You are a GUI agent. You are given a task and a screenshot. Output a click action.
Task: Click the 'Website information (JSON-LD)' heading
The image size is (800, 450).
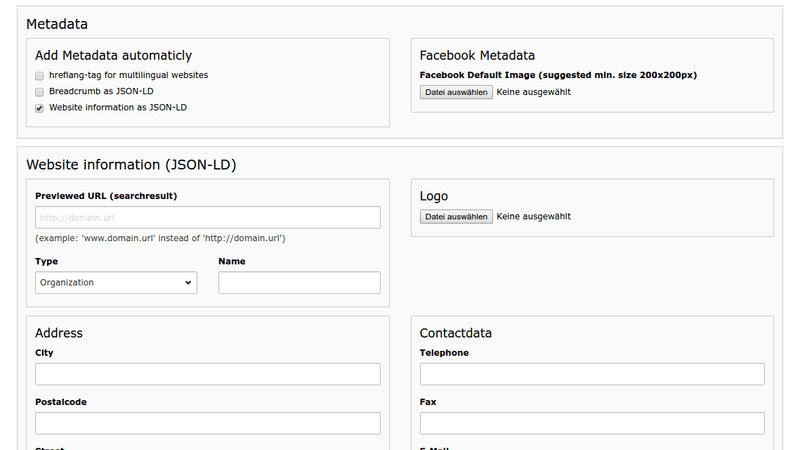point(131,165)
